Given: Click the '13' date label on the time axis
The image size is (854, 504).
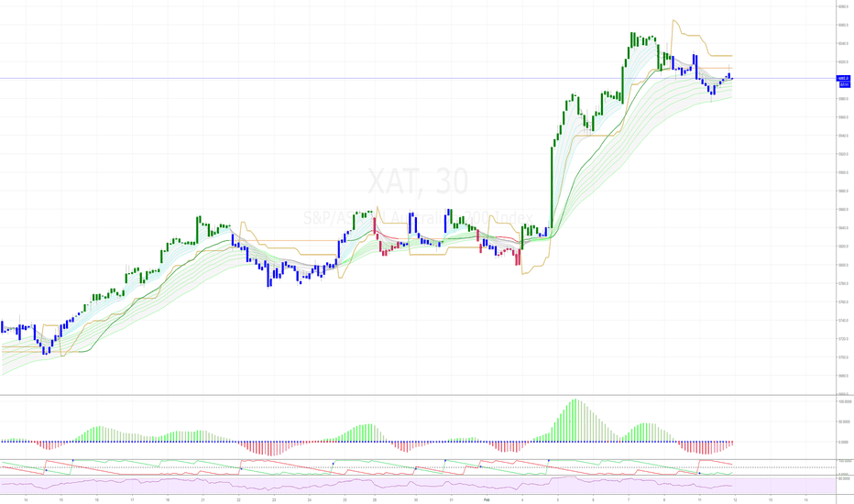Looking at the screenshot, I should (x=770, y=499).
